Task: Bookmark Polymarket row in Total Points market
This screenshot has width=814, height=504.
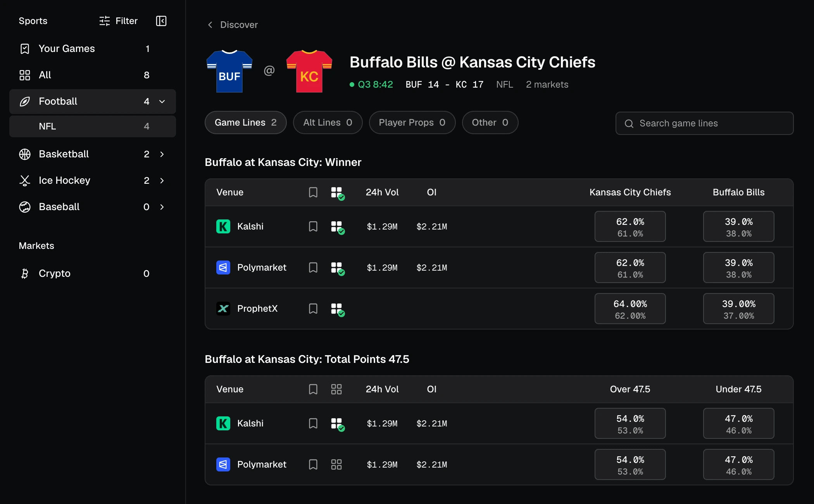Action: point(313,464)
